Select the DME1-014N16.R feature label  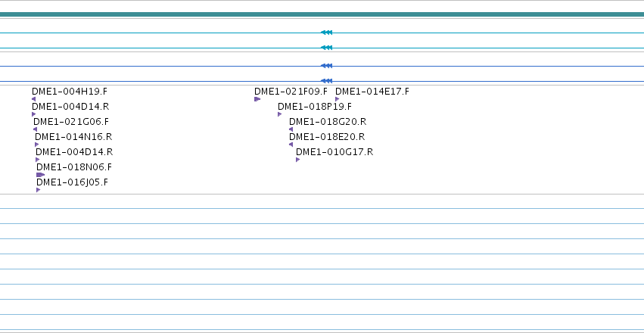point(73,137)
